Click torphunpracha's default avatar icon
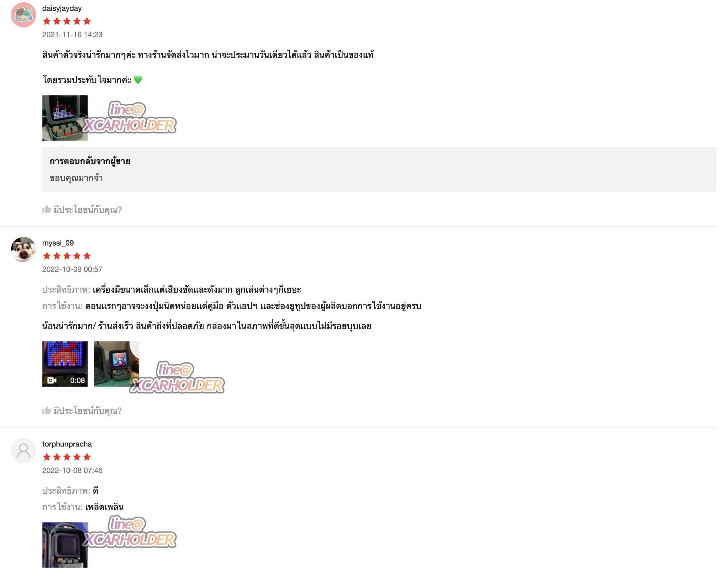Image resolution: width=728 pixels, height=586 pixels. tap(23, 451)
